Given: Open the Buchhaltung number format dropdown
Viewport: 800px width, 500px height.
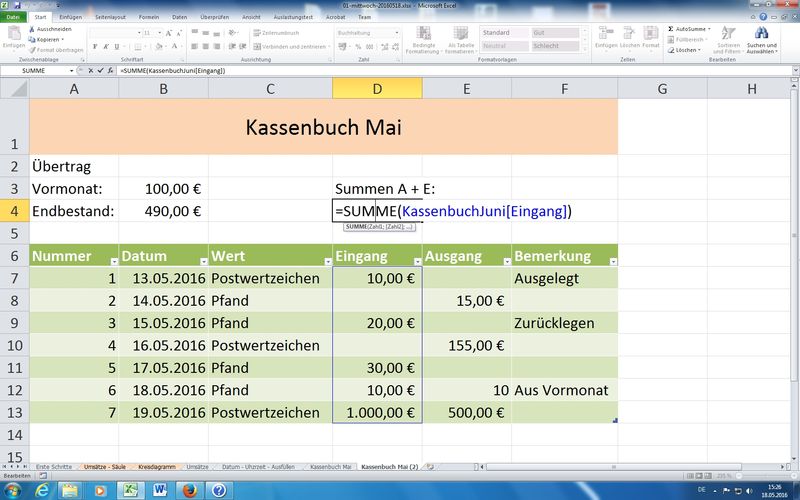Looking at the screenshot, I should 397,33.
